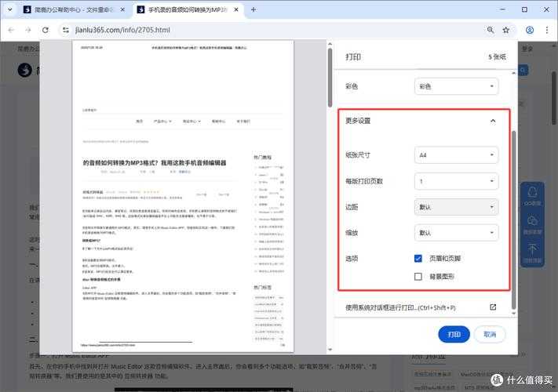Click the browser forward arrow
Screen dimensions: 558x392
tap(28, 31)
